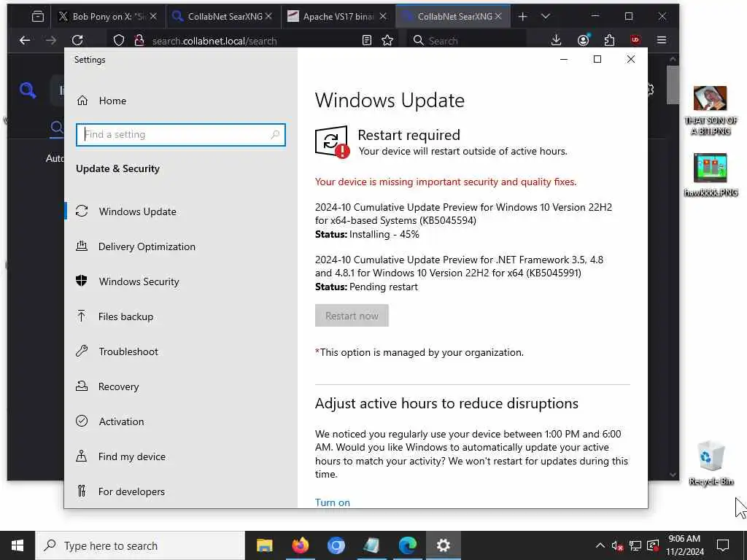Reload the current page in Firefox
The width and height of the screenshot is (747, 560).
(x=77, y=41)
